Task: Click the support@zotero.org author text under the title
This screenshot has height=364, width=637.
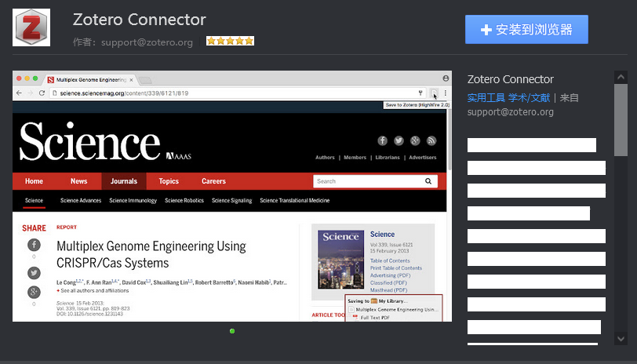Action: tap(147, 42)
